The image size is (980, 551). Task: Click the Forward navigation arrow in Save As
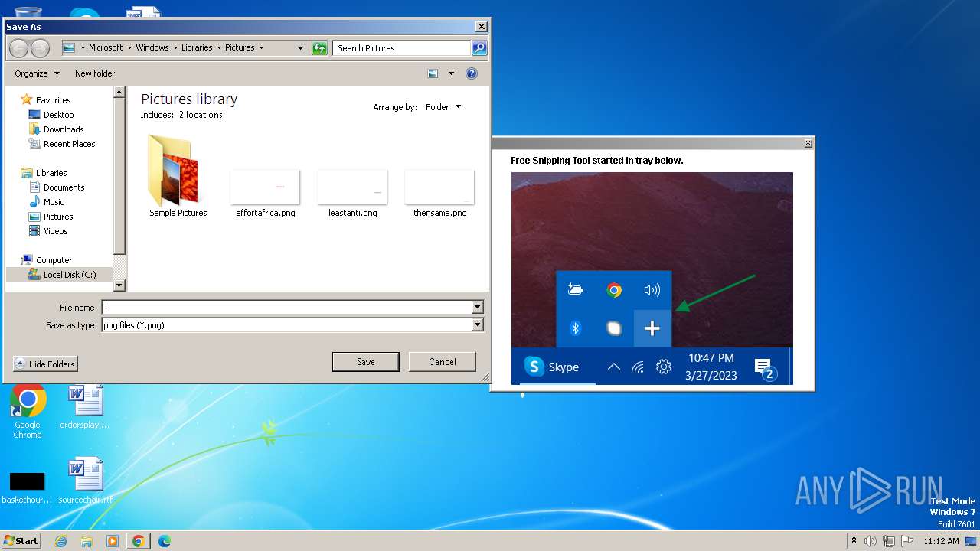click(x=40, y=48)
